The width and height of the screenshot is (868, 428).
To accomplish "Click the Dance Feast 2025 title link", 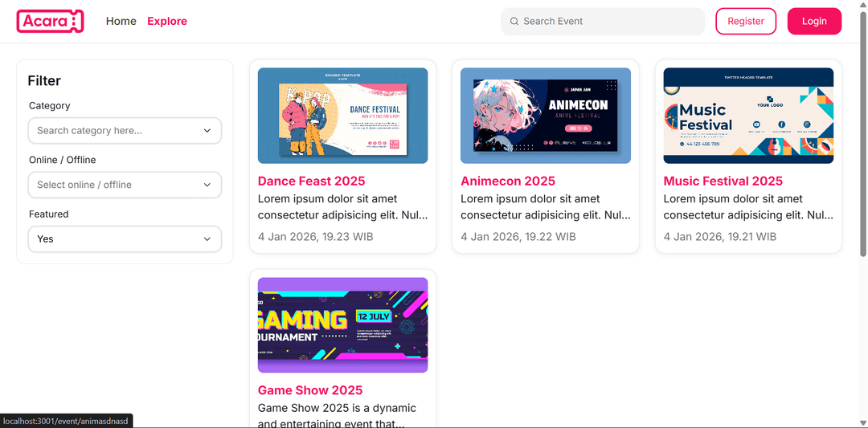I will click(x=311, y=181).
